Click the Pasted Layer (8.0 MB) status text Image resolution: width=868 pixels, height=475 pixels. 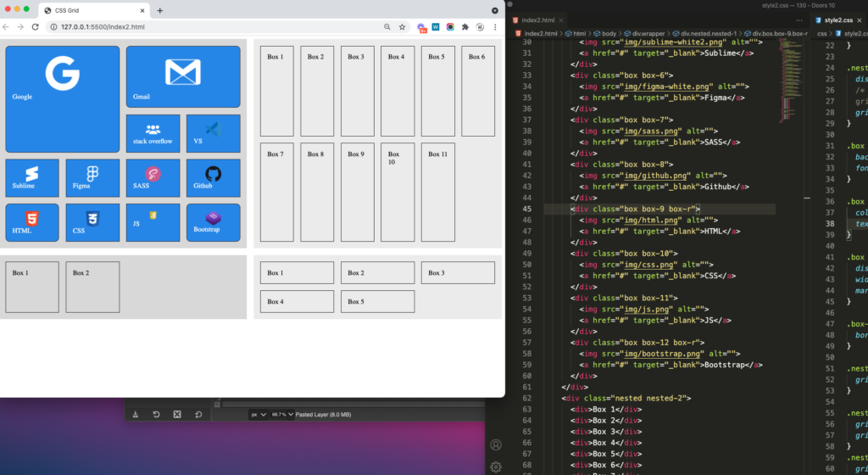[x=323, y=415]
